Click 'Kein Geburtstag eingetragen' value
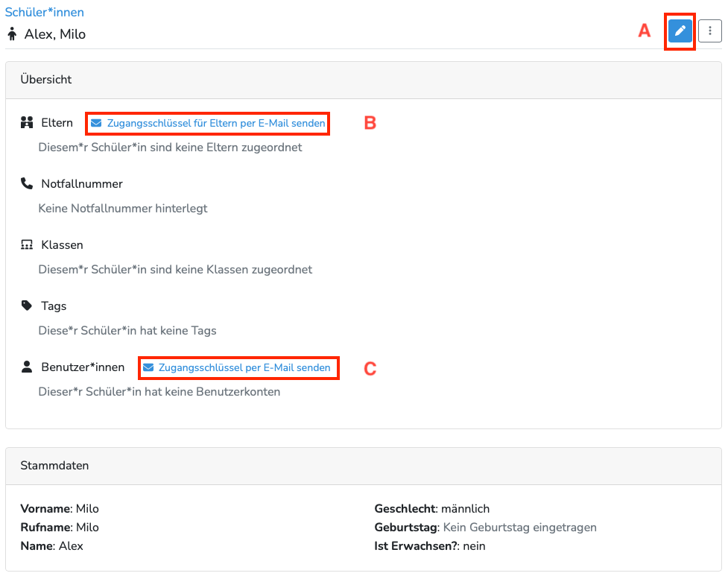This screenshot has width=728, height=576. pos(519,527)
